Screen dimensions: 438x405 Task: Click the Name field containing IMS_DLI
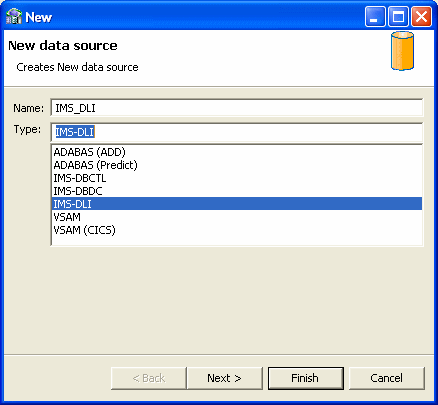tap(237, 108)
